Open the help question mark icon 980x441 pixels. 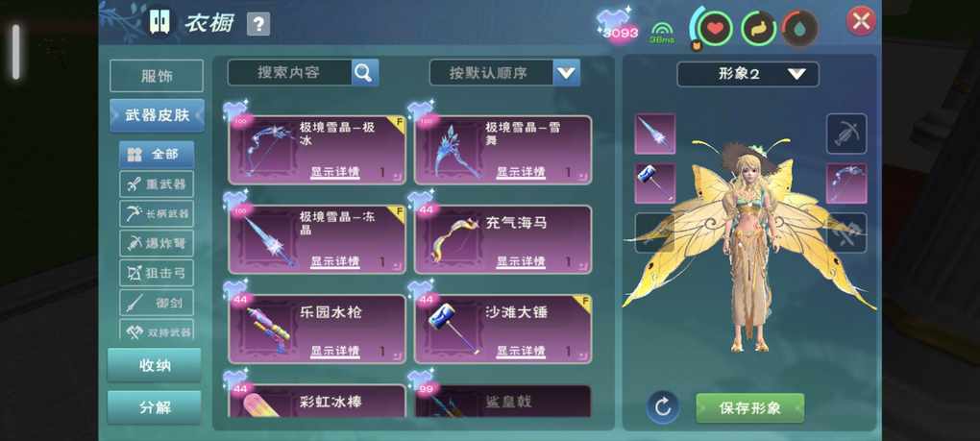click(258, 24)
